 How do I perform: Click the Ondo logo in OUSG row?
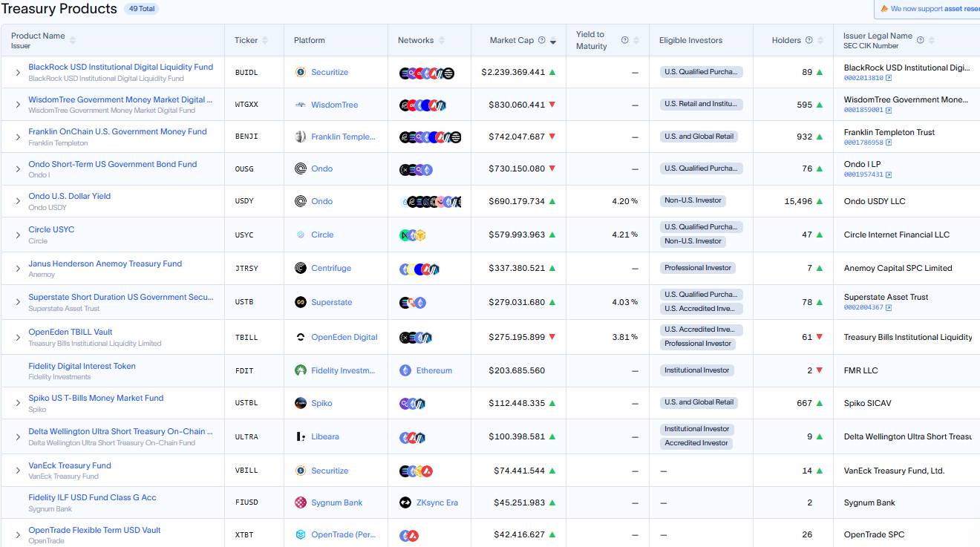301,168
